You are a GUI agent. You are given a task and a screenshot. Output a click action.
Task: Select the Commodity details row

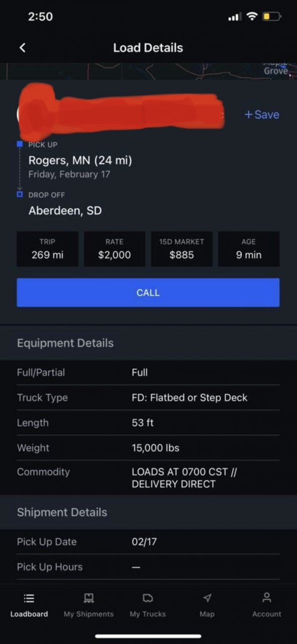pyautogui.click(x=148, y=478)
